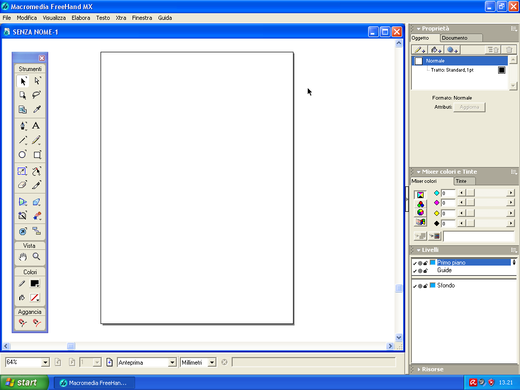
Task: Click the Aggiorna button
Action: pyautogui.click(x=469, y=107)
